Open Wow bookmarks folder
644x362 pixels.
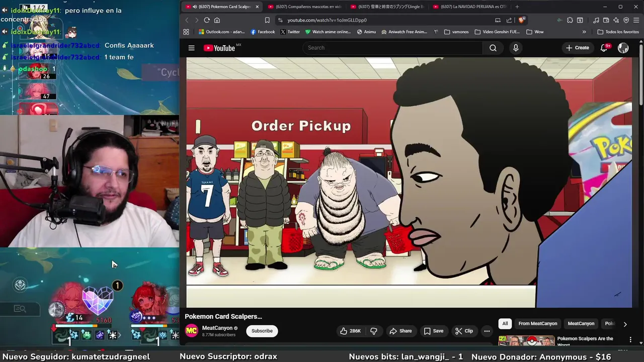click(535, 32)
